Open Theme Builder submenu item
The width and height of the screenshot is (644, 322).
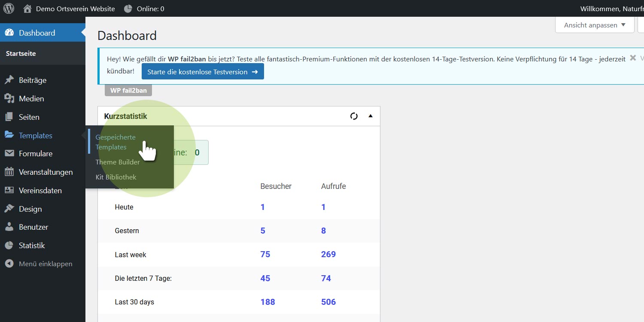118,162
